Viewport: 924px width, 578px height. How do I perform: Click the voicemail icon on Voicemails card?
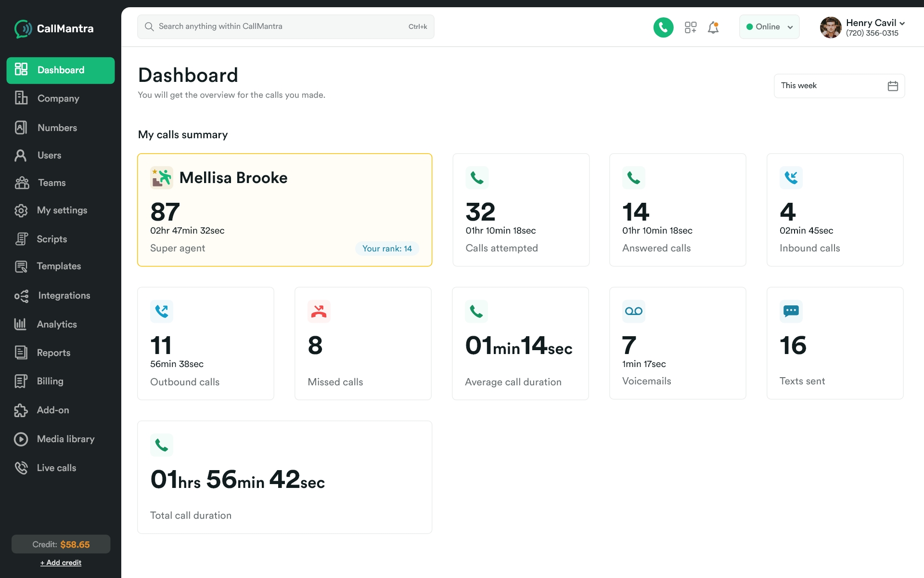(633, 311)
